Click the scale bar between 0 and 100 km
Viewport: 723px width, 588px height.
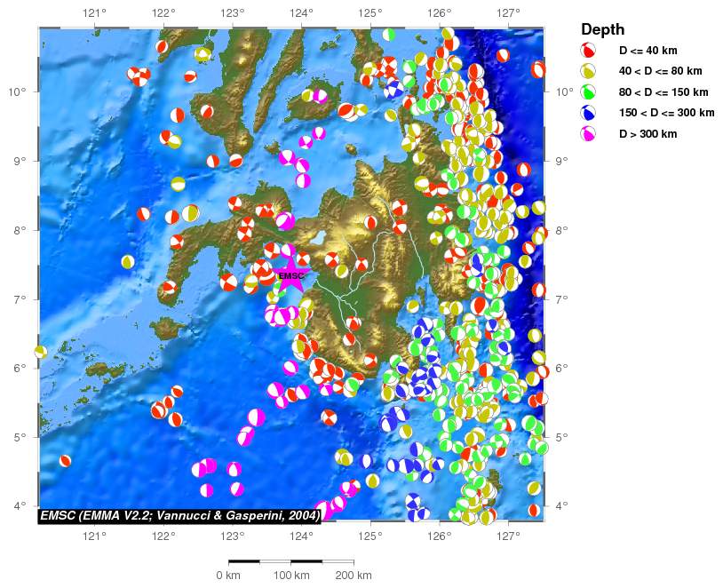point(259,561)
